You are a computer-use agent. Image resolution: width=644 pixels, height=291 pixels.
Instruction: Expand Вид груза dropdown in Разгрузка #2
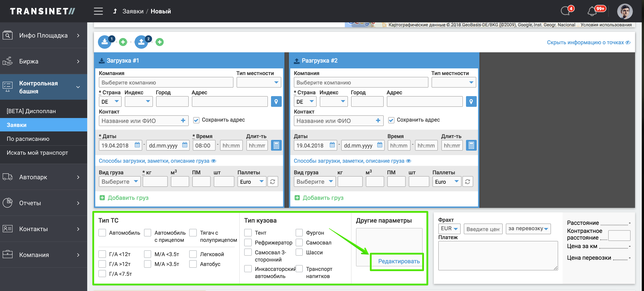pyautogui.click(x=314, y=181)
